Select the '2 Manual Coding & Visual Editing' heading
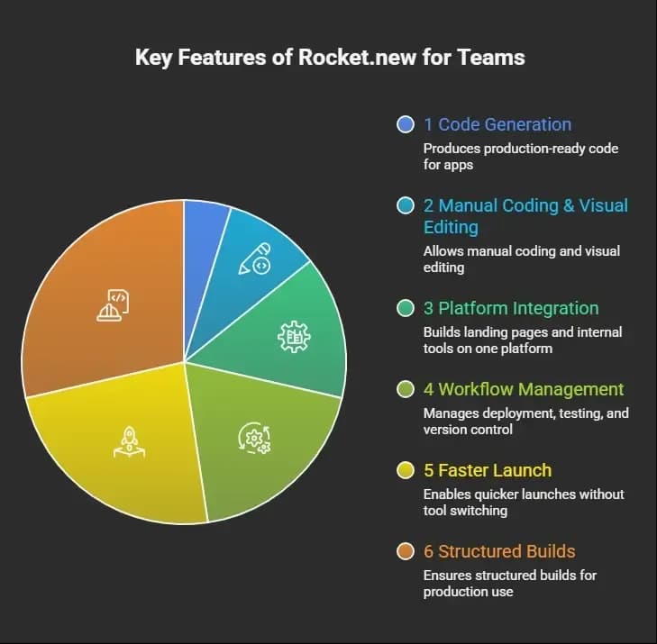Screen dimensions: 657x644 pyautogui.click(x=525, y=216)
